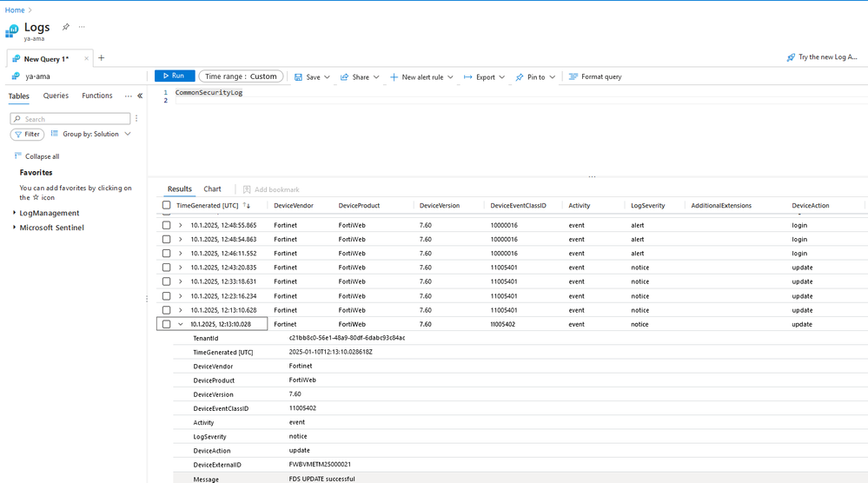
Task: Click Collapse all tree icon
Action: coord(17,156)
